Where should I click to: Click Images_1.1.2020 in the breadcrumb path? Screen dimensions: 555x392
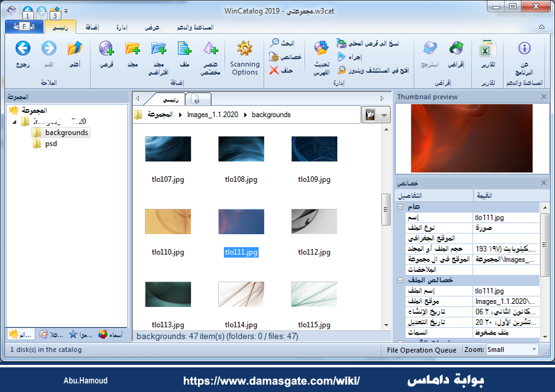212,115
